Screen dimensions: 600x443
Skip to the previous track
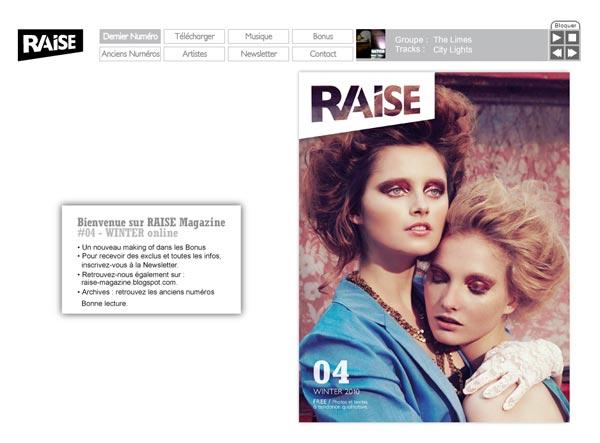[x=557, y=53]
